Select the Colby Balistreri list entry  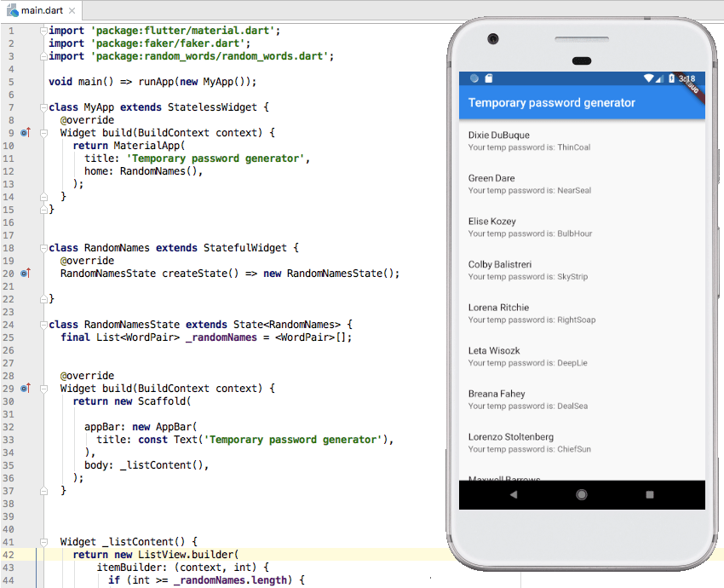[582, 270]
